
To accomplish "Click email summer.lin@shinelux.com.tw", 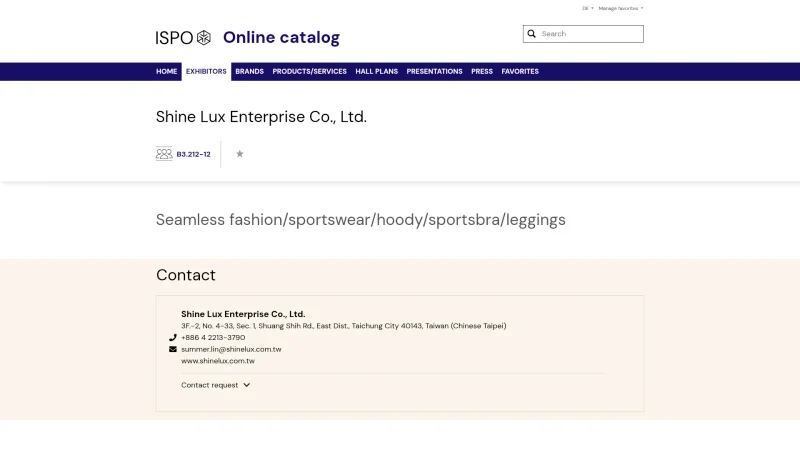I will [x=231, y=349].
